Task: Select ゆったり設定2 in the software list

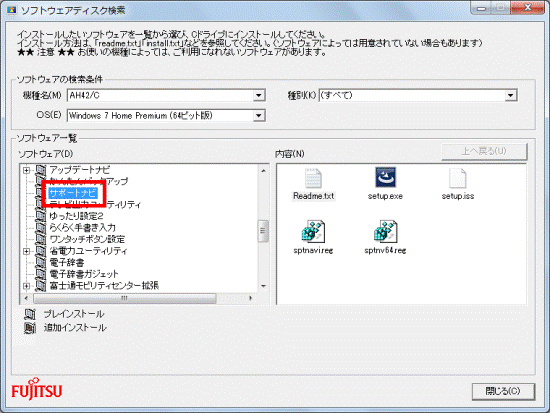Action: coord(76,216)
